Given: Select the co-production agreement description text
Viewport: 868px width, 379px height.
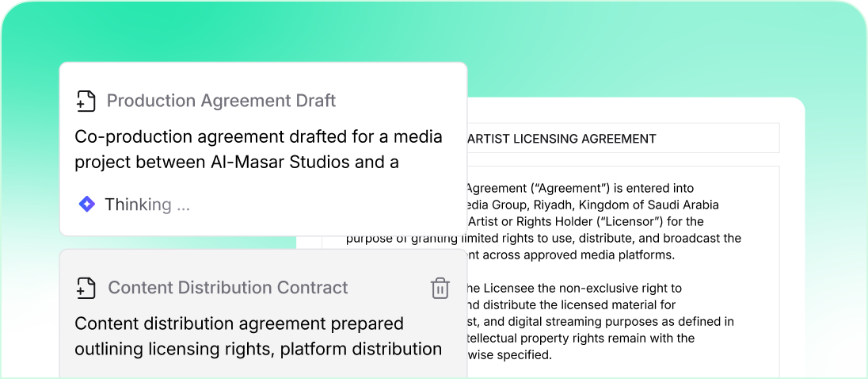Looking at the screenshot, I should click(258, 149).
